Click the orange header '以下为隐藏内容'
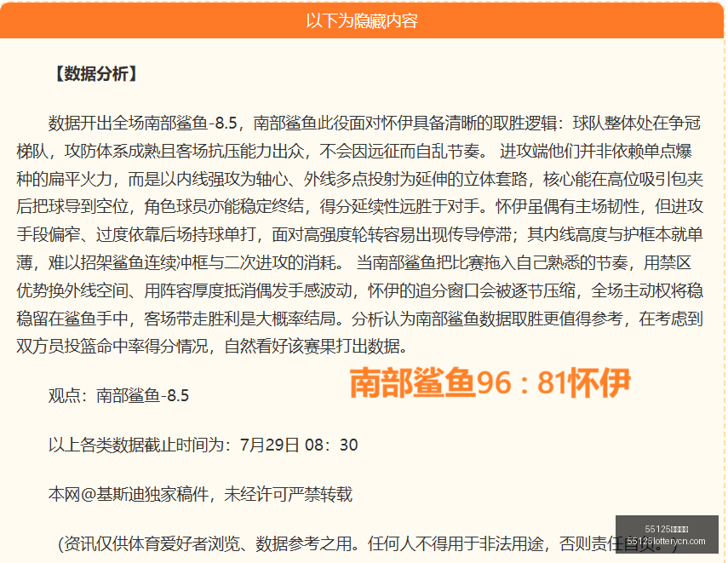The width and height of the screenshot is (728, 563). [362, 21]
